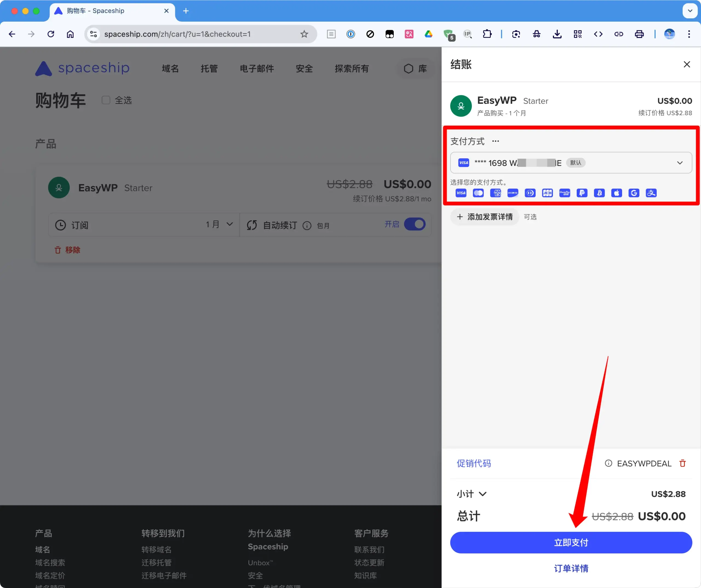The image size is (701, 588).
Task: Go back to the previous page
Action: [x=12, y=34]
